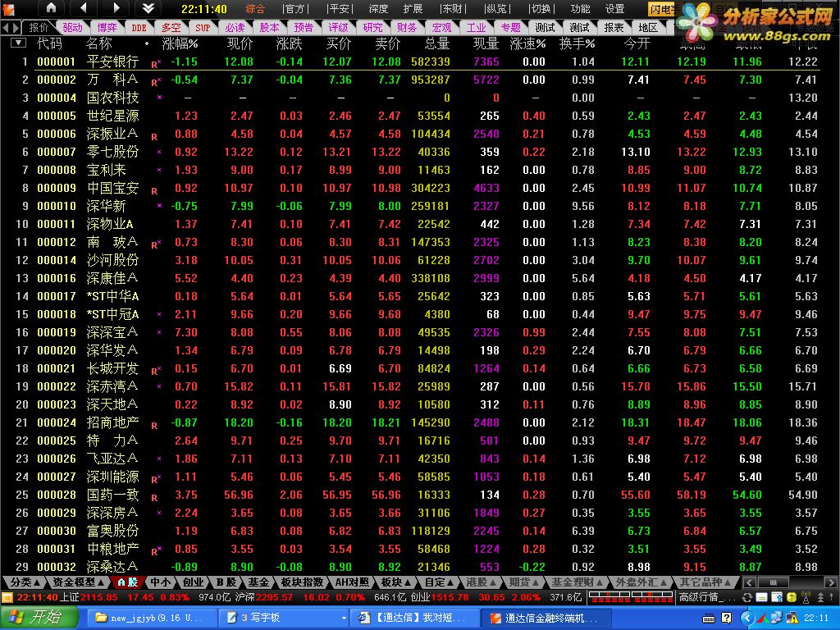Select the B股 bottom tab
840x630 pixels.
pyautogui.click(x=226, y=582)
